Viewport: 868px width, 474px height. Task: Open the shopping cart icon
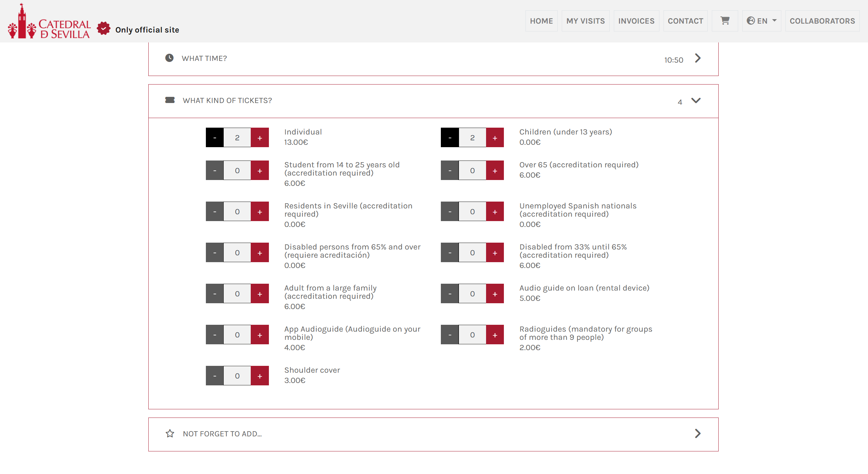pos(724,21)
